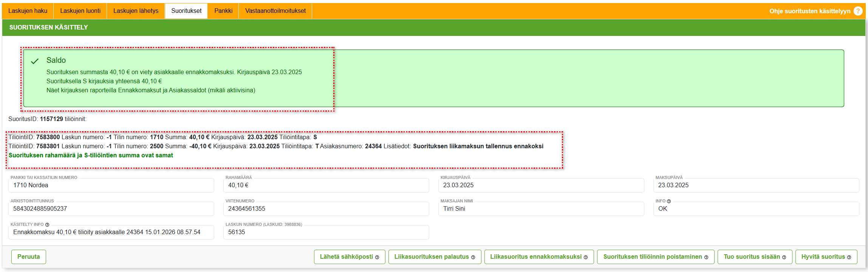
Task: Click the Liikasuorituksen palautus button
Action: pyautogui.click(x=435, y=256)
